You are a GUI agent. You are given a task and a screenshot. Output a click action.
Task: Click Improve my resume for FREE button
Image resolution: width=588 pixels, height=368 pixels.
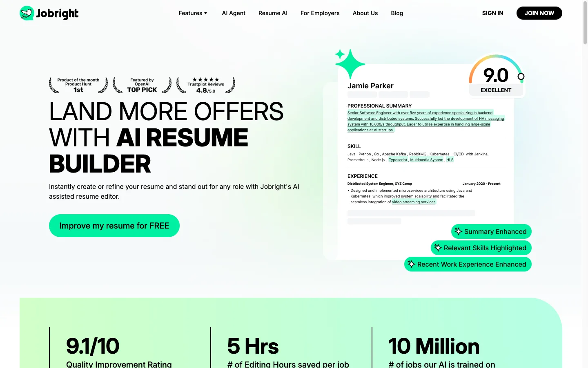[114, 226]
